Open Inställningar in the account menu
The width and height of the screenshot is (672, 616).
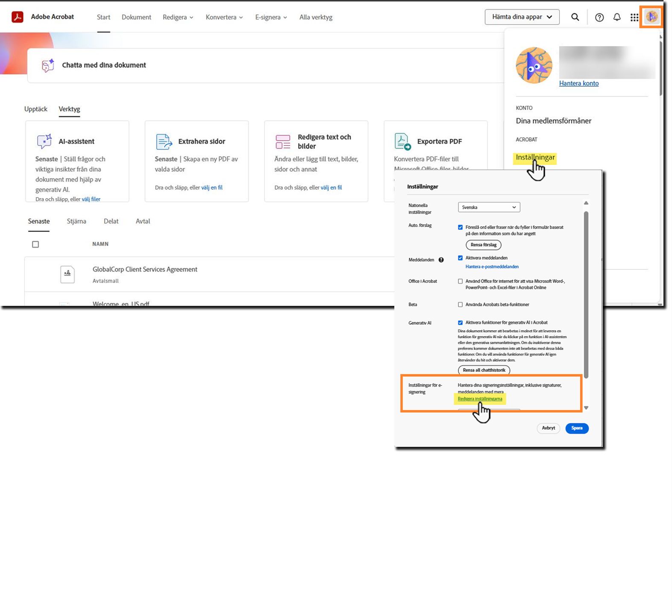[x=535, y=157]
